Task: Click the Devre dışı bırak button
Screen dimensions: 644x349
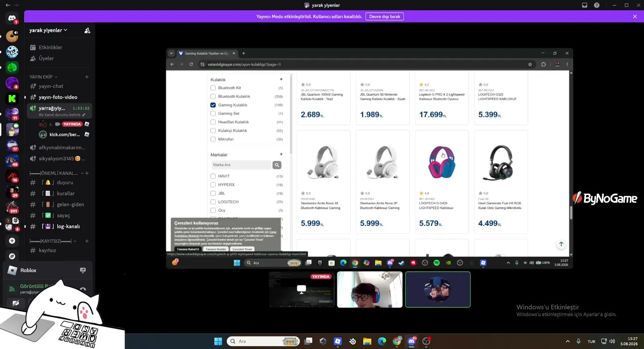Action: (x=385, y=16)
